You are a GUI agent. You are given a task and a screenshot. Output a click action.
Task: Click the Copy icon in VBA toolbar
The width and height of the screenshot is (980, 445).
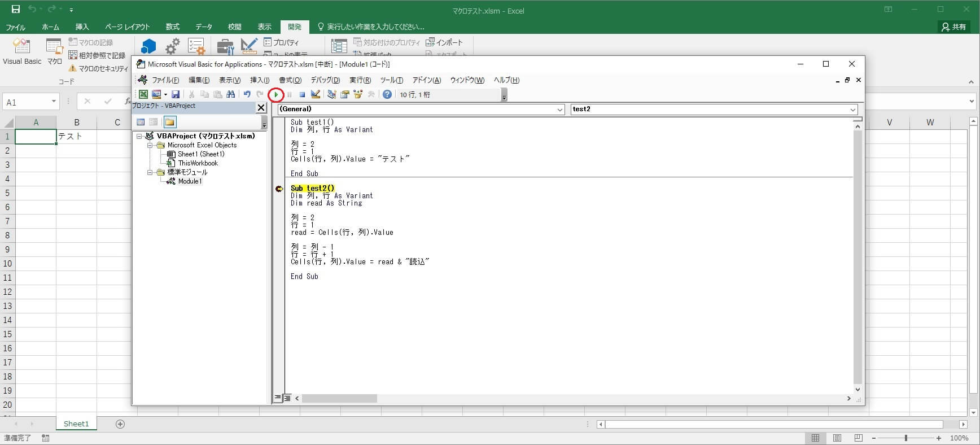click(x=204, y=94)
